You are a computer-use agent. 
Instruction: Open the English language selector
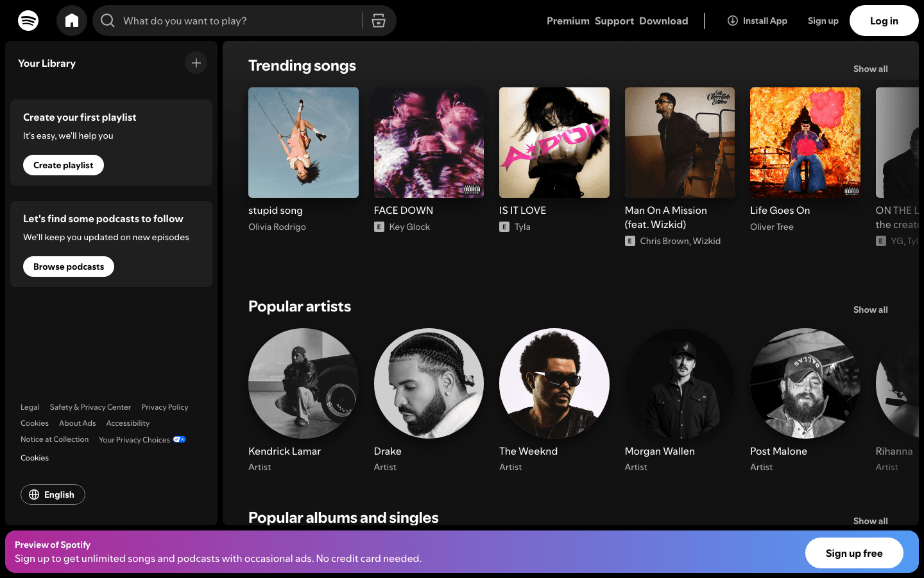[53, 495]
